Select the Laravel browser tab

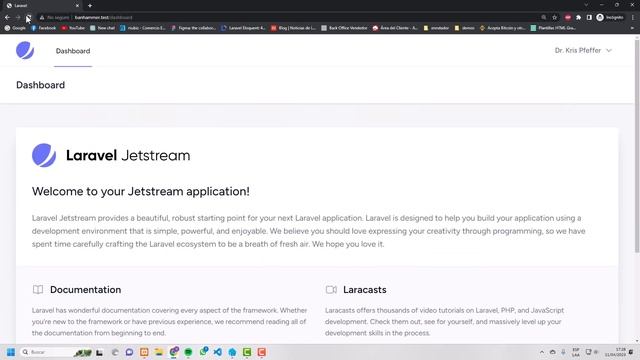43,6
